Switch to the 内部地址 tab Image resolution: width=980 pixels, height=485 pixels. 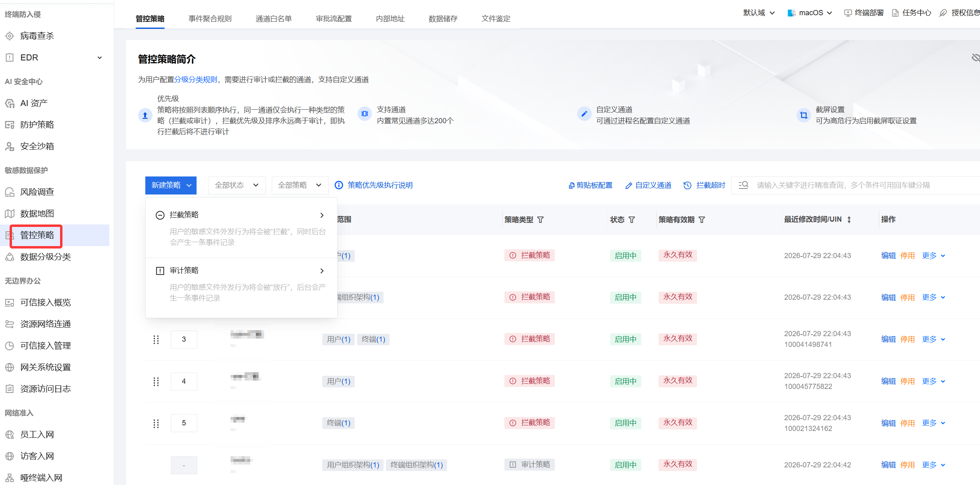(x=390, y=19)
